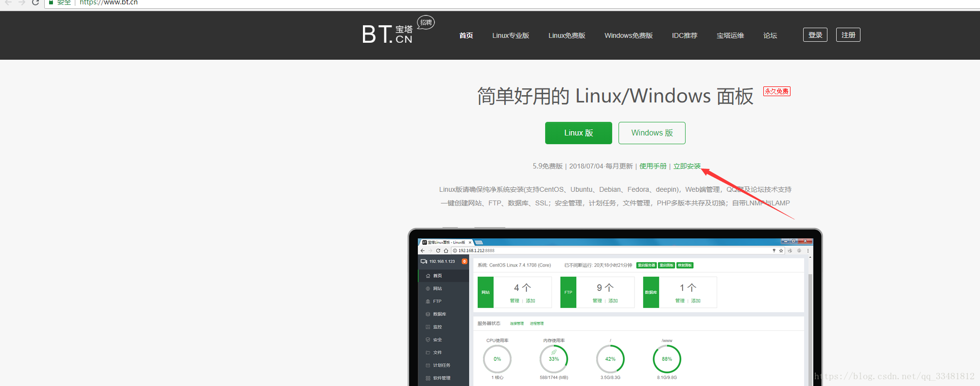The image size is (980, 386).
Task: Click the CPU使用率 0% gauge
Action: 497,359
